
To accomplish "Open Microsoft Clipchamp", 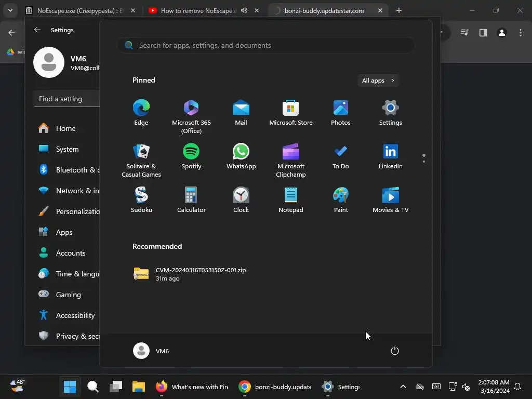I will tap(291, 161).
